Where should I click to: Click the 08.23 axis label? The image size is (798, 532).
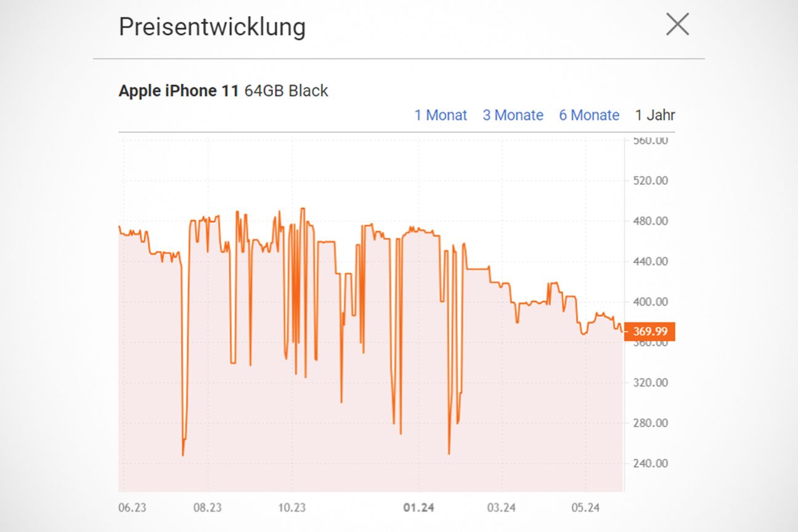(208, 508)
